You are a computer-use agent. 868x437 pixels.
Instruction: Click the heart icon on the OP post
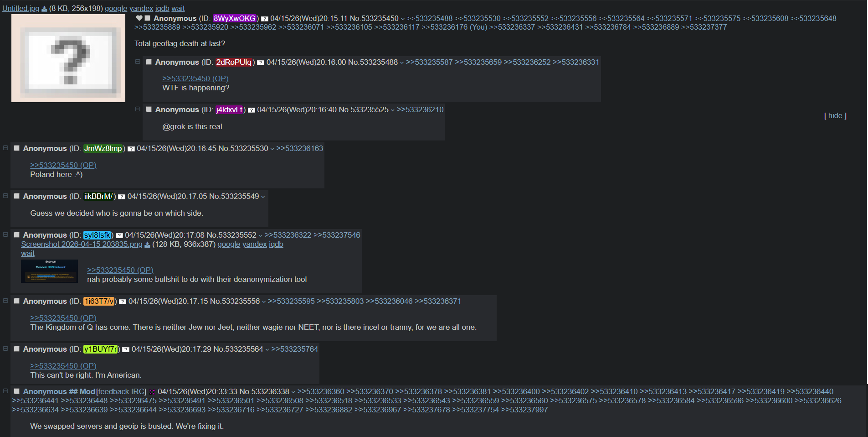click(x=139, y=18)
